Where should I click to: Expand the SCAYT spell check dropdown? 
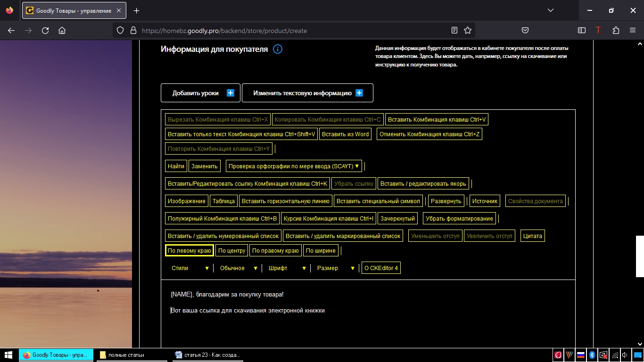coord(294,166)
